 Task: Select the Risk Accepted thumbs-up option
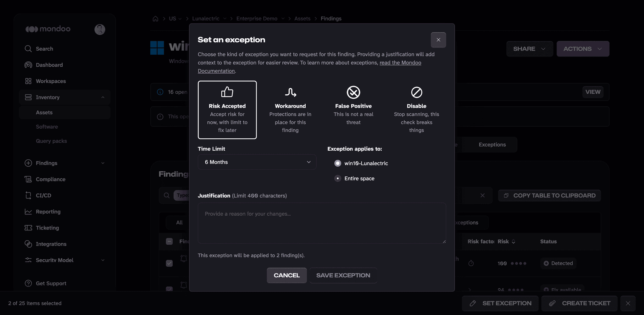[x=227, y=110]
